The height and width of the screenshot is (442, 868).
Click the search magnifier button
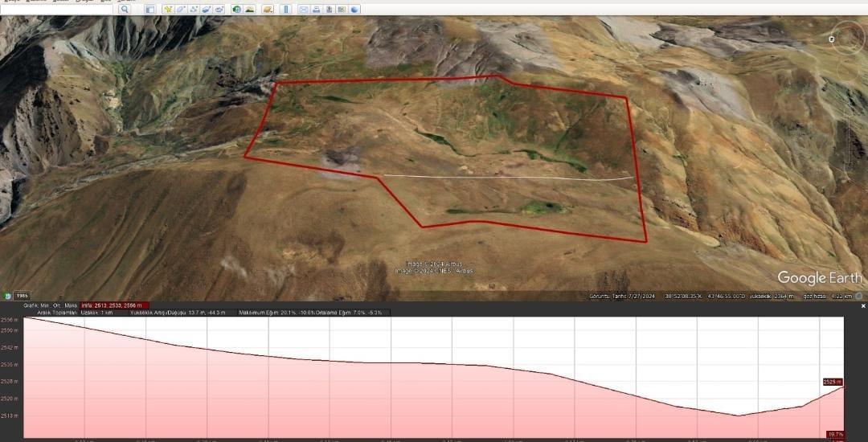tap(125, 10)
